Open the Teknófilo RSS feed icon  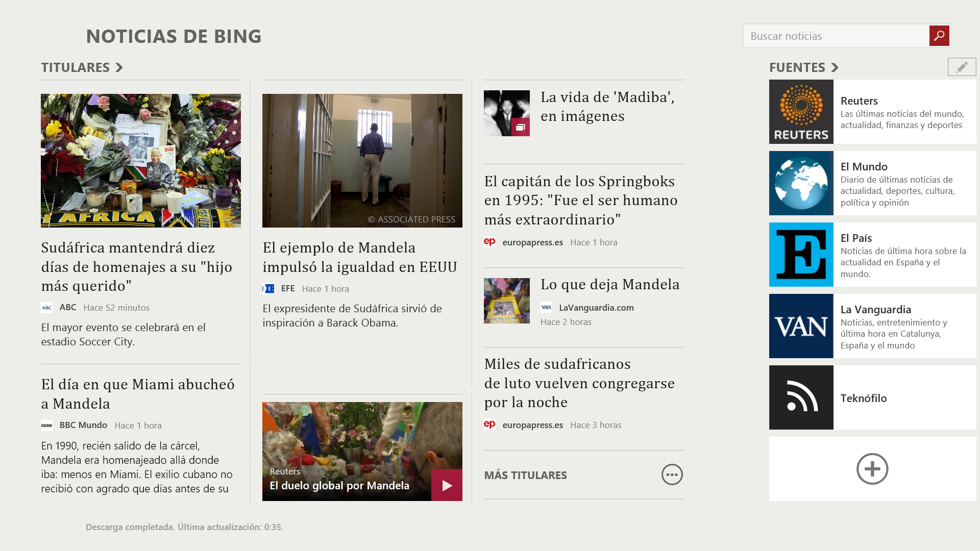tap(801, 397)
